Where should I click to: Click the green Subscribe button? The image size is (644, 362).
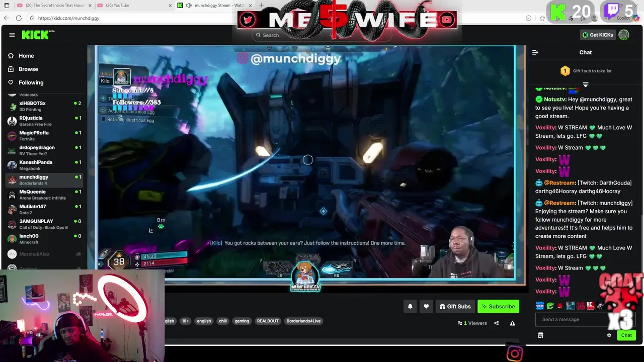pyautogui.click(x=498, y=306)
